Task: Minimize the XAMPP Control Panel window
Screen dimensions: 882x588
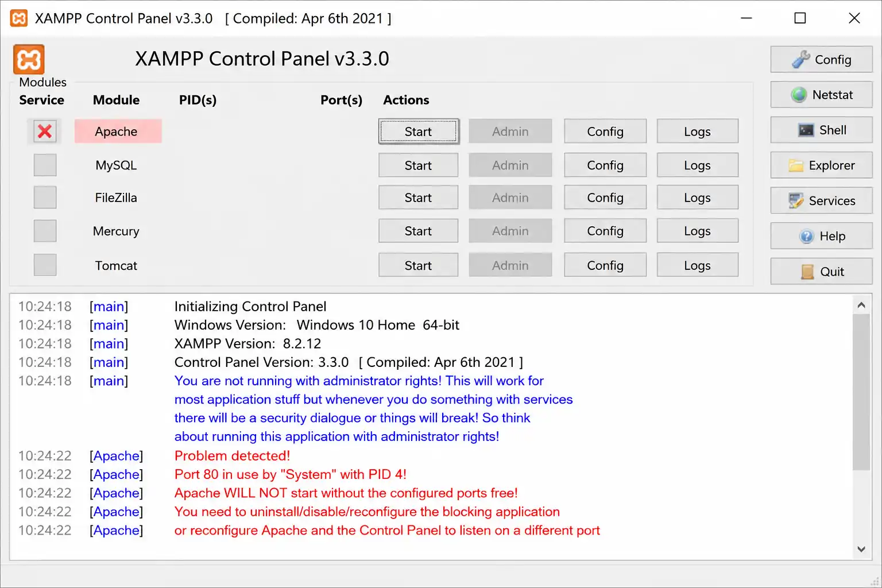Action: [x=746, y=18]
